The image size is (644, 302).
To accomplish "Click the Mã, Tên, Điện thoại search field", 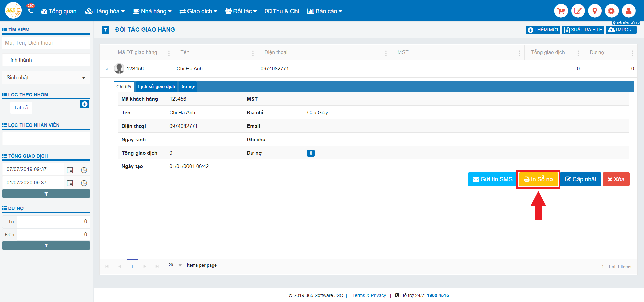I will click(46, 43).
